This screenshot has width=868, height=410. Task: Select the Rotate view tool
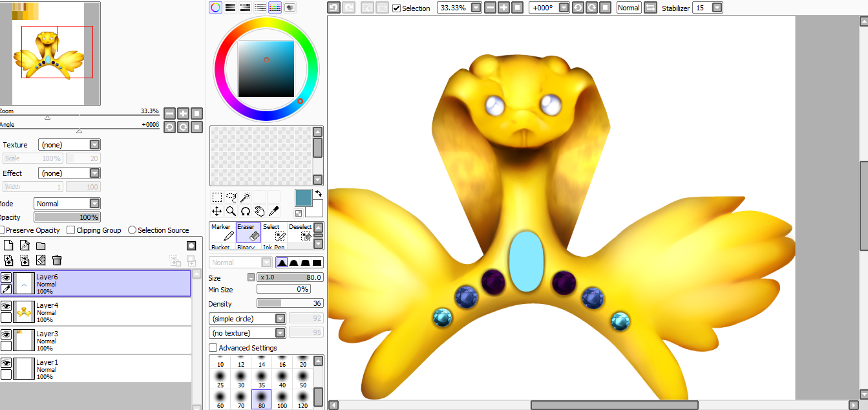245,211
